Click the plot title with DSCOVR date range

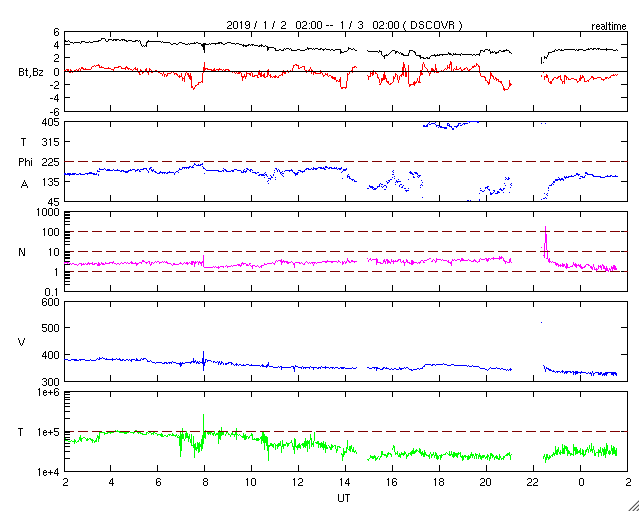click(344, 25)
